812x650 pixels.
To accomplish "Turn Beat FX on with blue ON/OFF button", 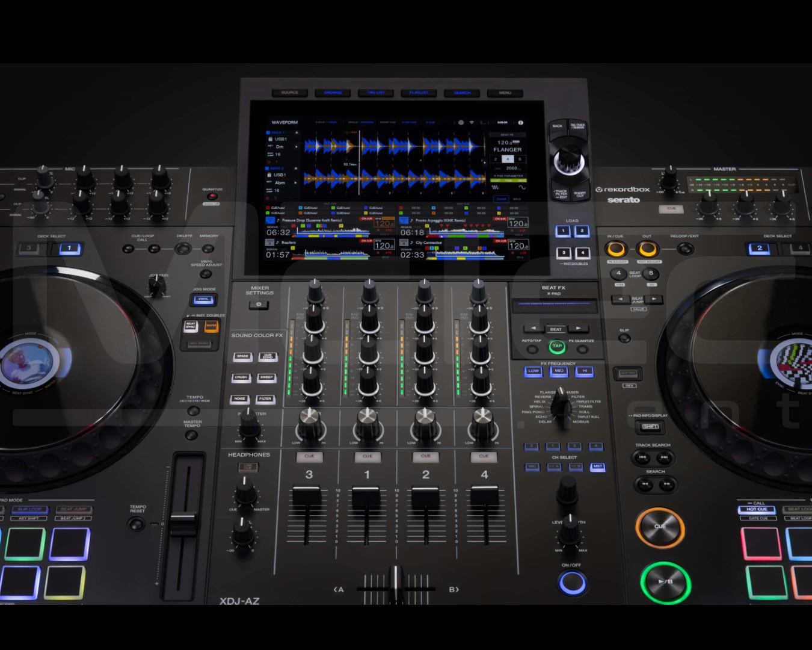I will pyautogui.click(x=572, y=583).
